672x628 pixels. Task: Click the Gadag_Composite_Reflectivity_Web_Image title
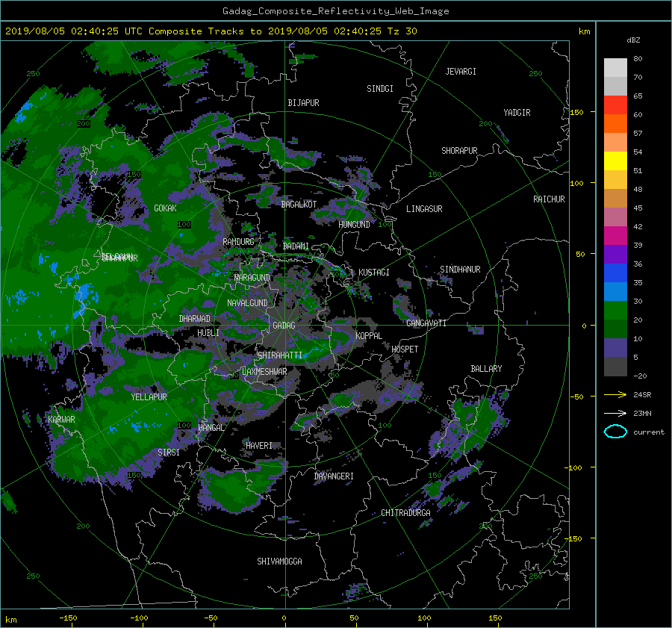[x=335, y=10]
